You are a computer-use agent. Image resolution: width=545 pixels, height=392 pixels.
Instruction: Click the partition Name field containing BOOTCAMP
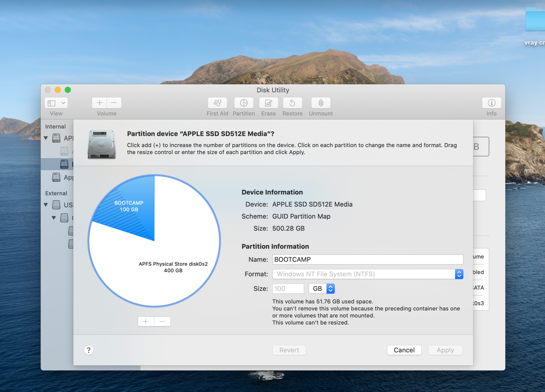368,259
